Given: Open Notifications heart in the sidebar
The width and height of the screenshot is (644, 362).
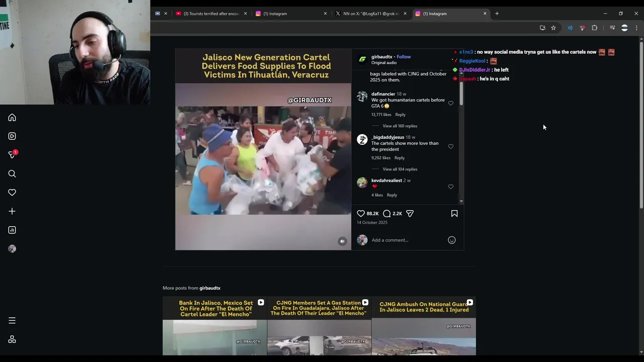Looking at the screenshot, I should coord(12,193).
